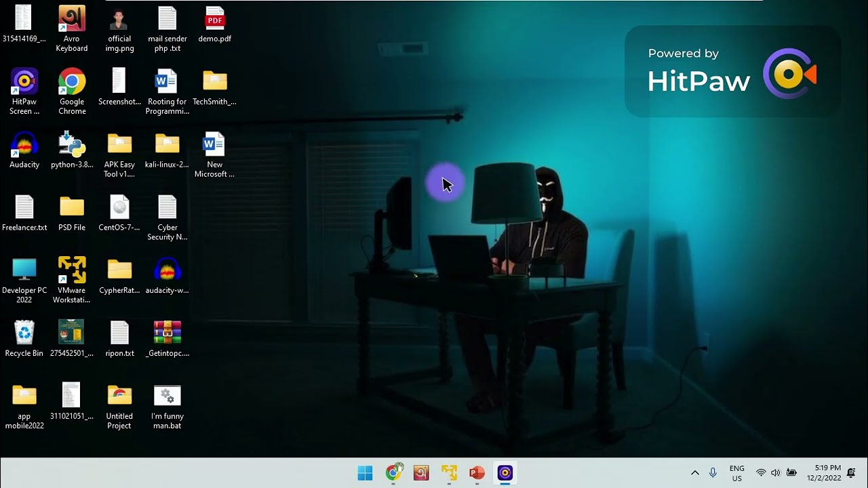868x488 pixels.
Task: Select I'm funny man.bat file
Action: [x=167, y=406]
